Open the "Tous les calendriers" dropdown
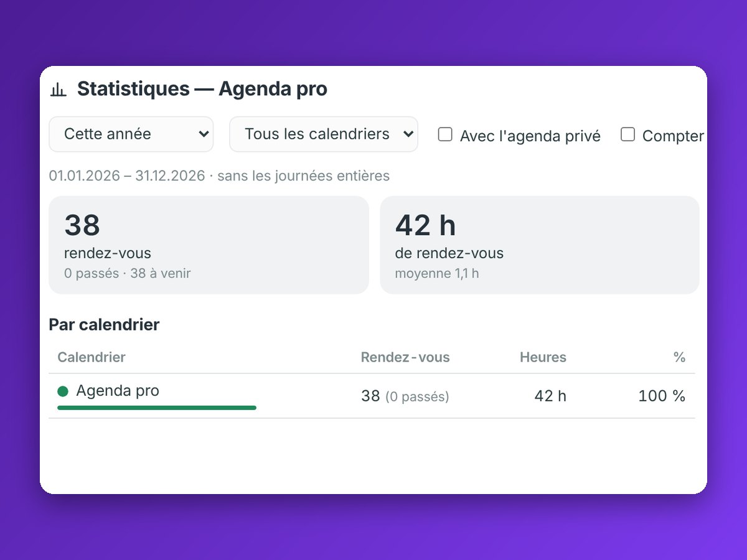747x560 pixels. tap(324, 134)
